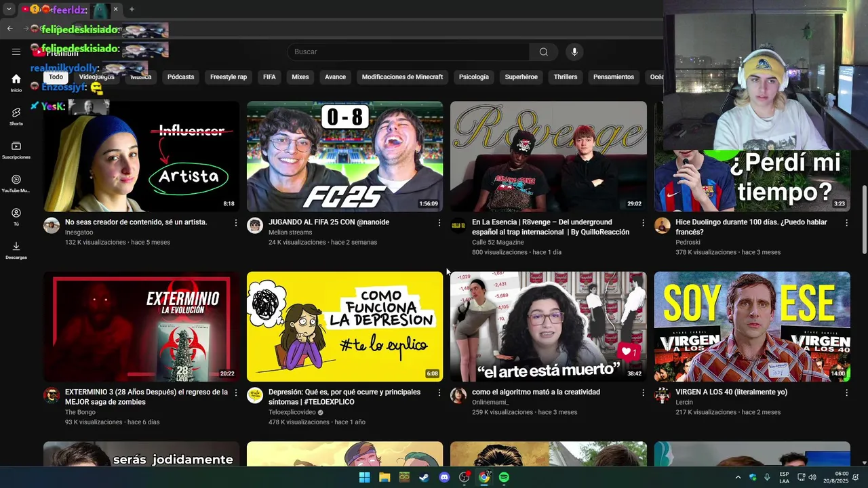Open OBS Studio from the taskbar
This screenshot has height=488, width=868.
coord(464,477)
